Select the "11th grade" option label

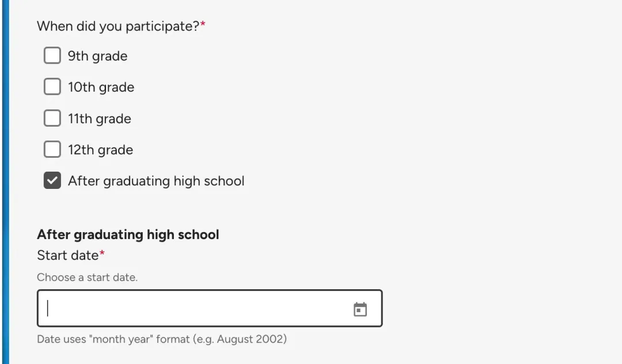click(x=100, y=119)
